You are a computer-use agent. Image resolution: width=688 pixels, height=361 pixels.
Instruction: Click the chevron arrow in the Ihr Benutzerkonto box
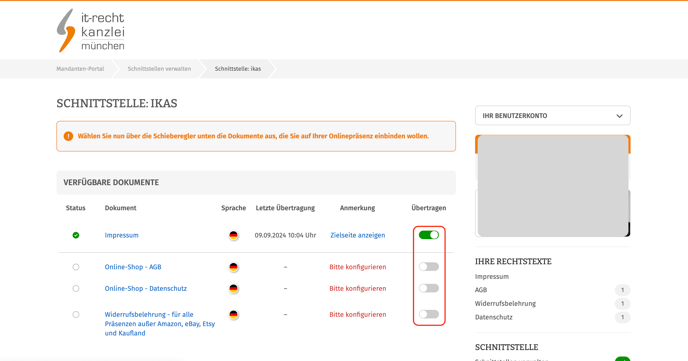pos(619,116)
